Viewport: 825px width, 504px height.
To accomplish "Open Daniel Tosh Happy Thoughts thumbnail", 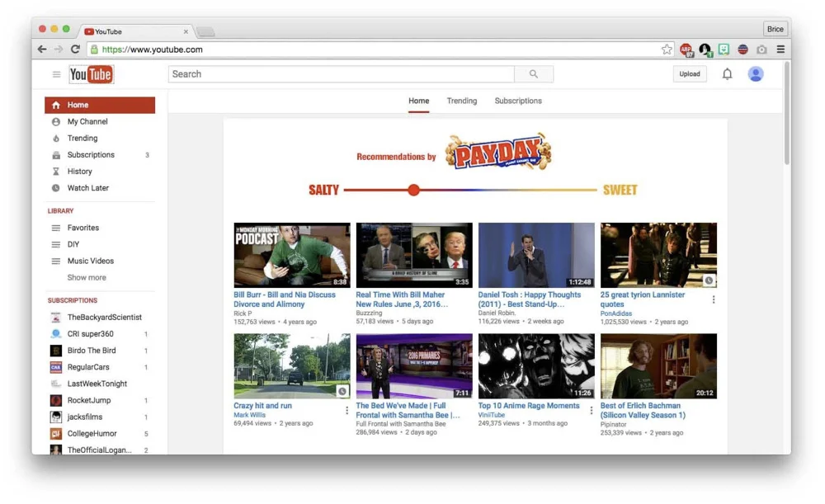I will click(536, 255).
